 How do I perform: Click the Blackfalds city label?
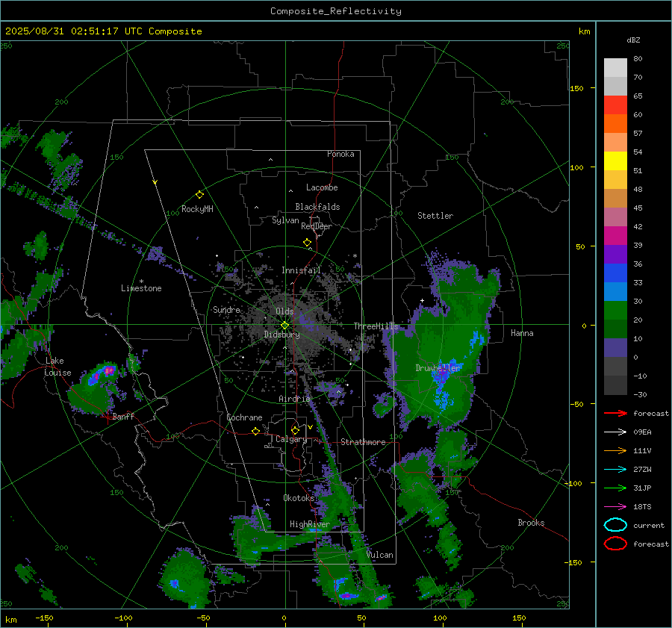coord(317,207)
